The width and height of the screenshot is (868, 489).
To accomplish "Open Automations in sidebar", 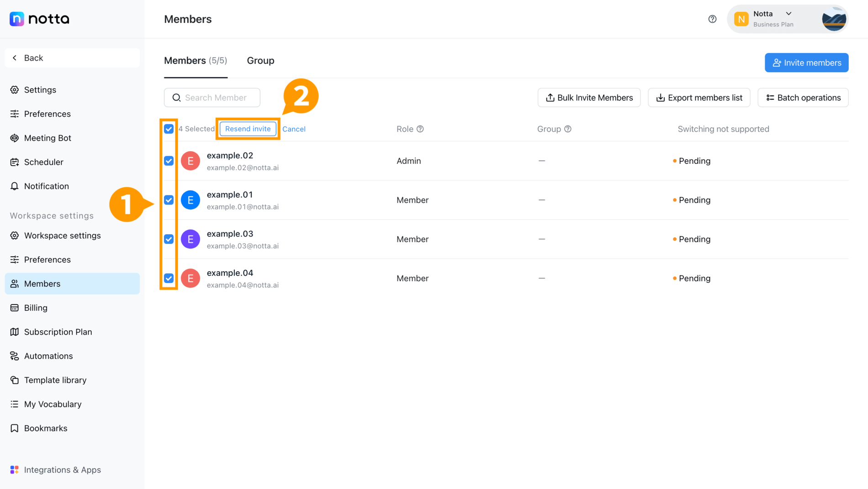I will (72, 356).
